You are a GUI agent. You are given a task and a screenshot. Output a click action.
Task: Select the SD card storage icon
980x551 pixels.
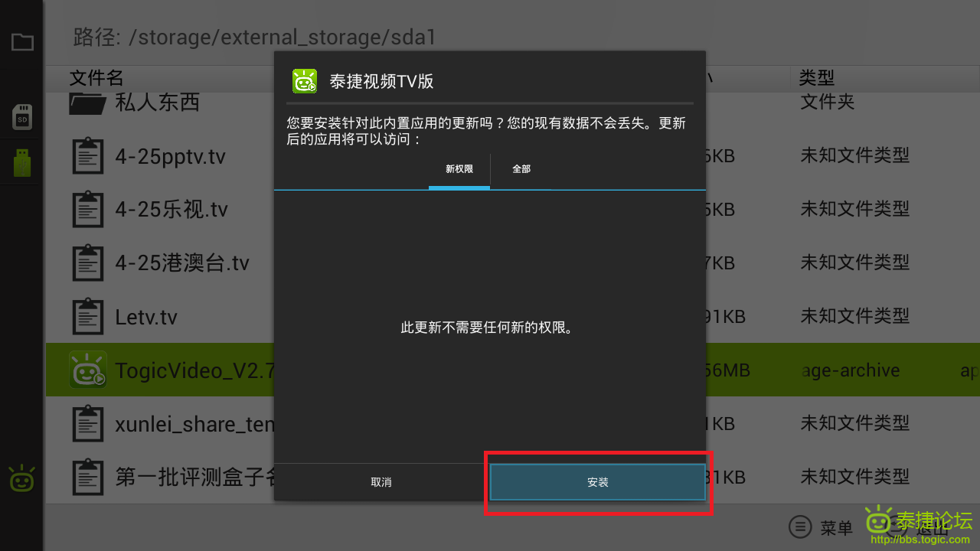22,117
